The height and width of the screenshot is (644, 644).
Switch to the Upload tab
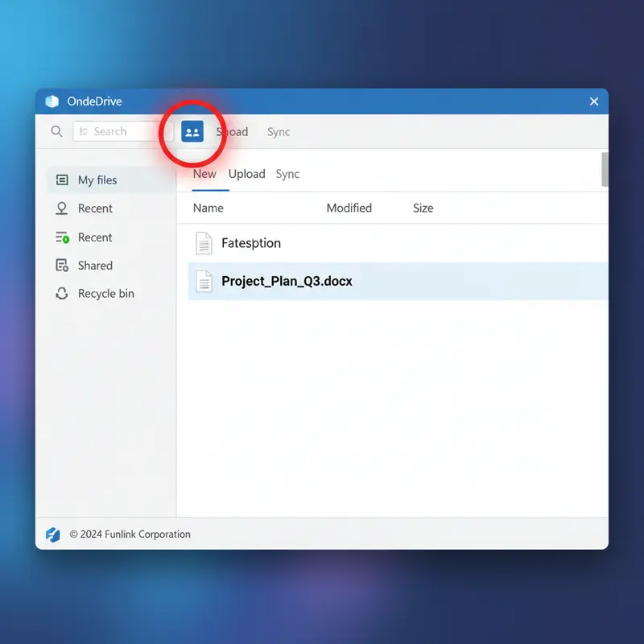point(246,174)
